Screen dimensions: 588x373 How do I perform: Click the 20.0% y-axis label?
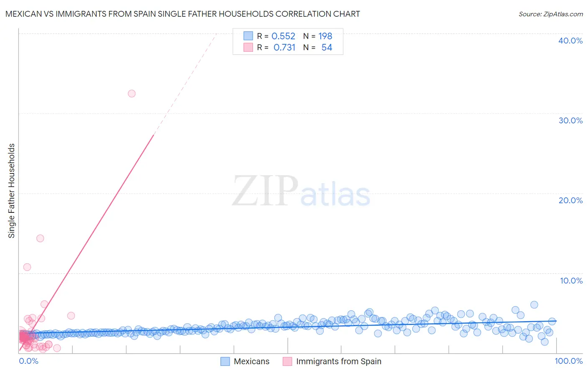pyautogui.click(x=570, y=200)
